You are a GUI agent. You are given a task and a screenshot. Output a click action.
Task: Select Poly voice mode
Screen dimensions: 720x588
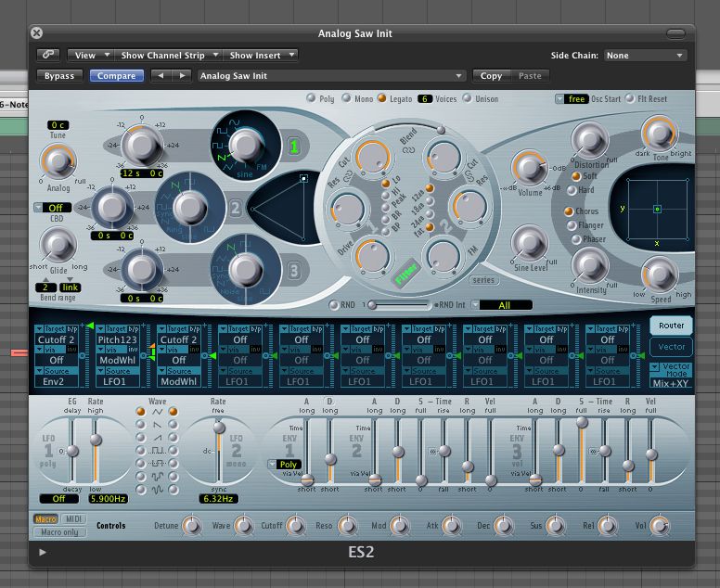pyautogui.click(x=311, y=97)
